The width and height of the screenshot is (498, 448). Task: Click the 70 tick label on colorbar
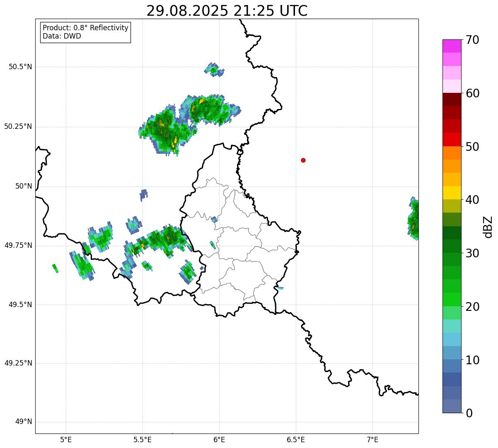tap(472, 40)
